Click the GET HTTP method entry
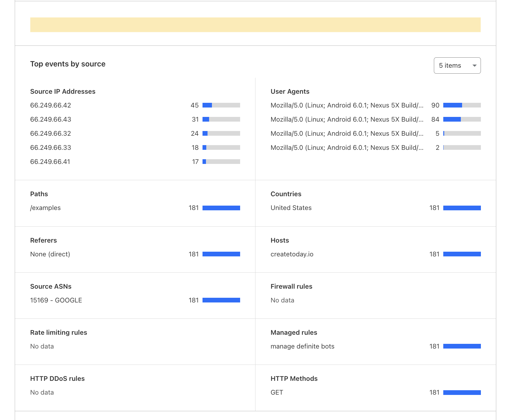The image size is (516, 420). (277, 392)
